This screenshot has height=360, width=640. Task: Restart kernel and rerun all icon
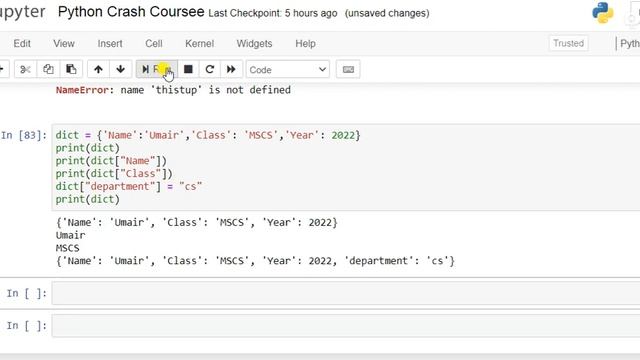[x=231, y=69]
